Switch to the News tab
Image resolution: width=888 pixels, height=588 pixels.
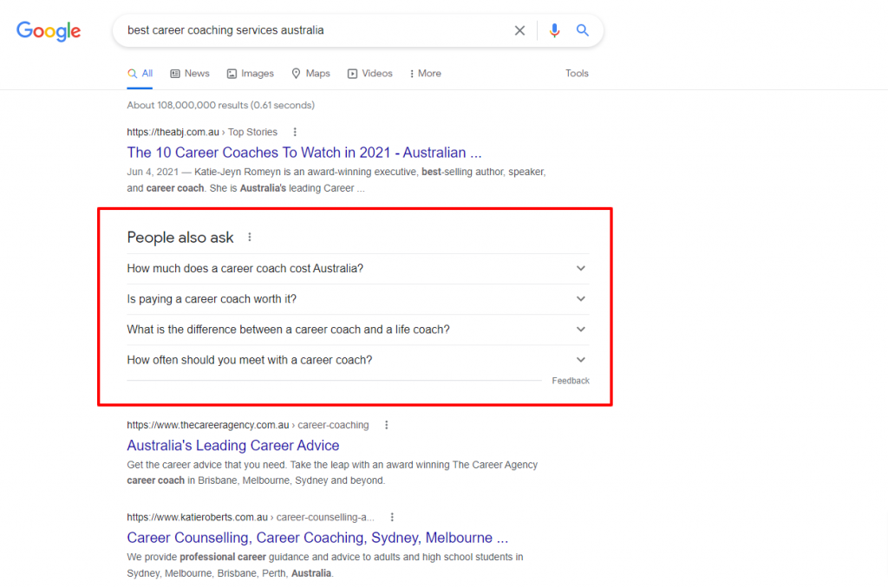190,74
